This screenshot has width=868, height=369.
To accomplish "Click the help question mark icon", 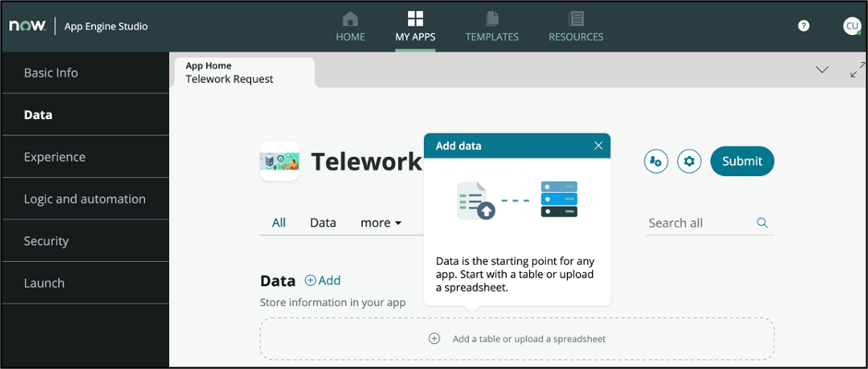I will click(803, 26).
